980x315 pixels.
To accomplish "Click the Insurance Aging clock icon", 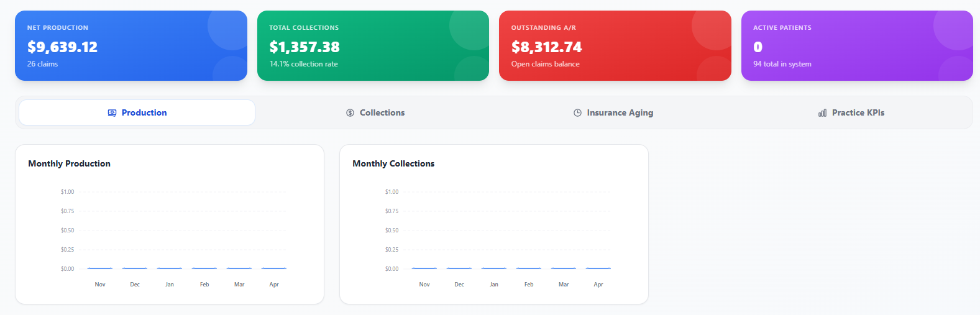I will [x=577, y=112].
